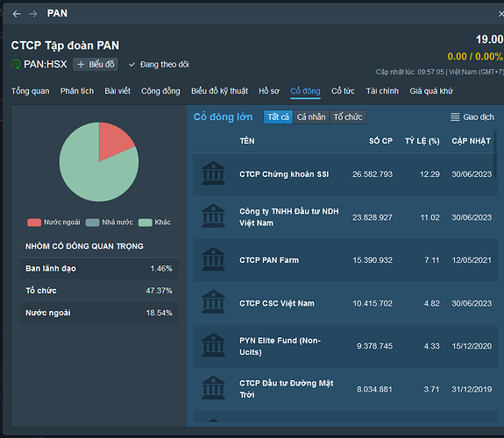Go back with the left arrow icon

point(17,14)
